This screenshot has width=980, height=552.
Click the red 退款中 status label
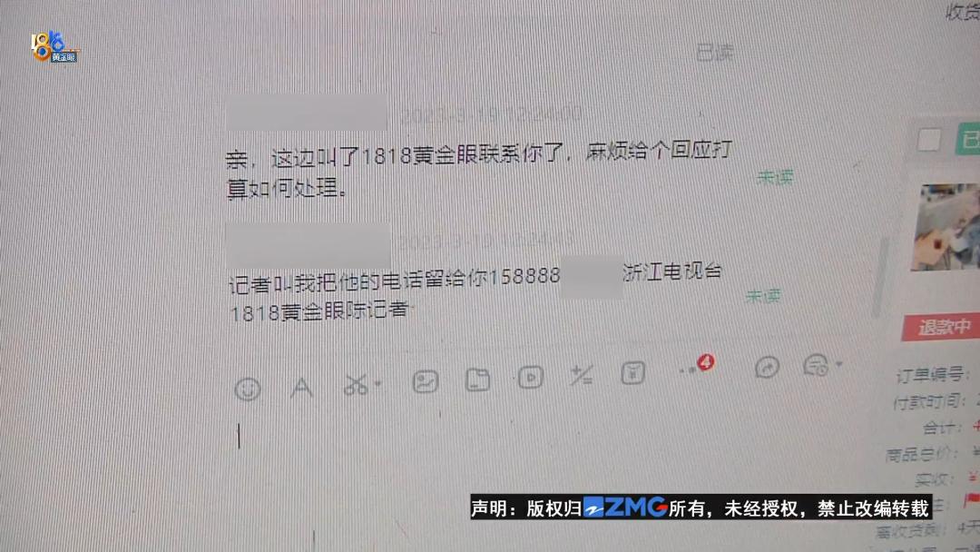[941, 327]
